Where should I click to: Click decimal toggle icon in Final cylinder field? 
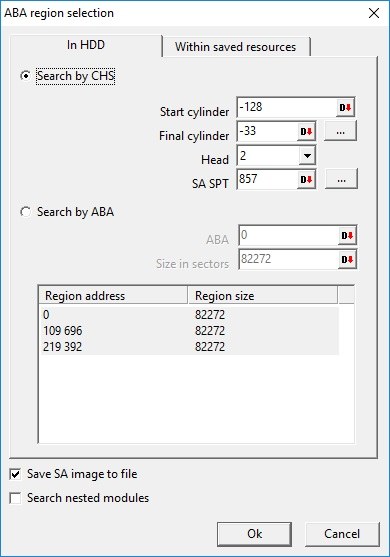[x=306, y=131]
